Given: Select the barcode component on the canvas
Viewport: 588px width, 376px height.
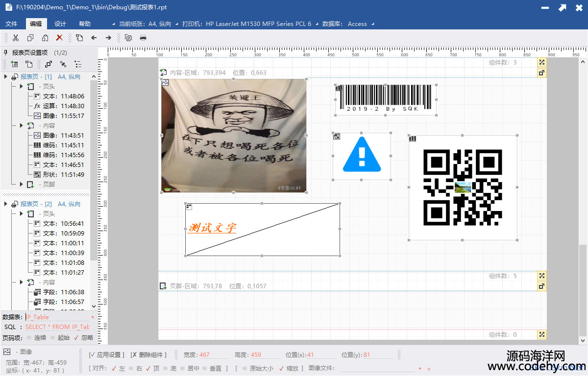Looking at the screenshot, I should pyautogui.click(x=386, y=99).
